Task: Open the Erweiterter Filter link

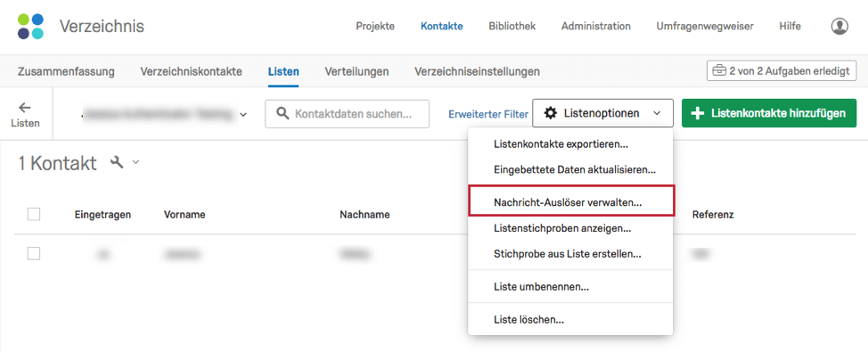Action: (x=488, y=114)
